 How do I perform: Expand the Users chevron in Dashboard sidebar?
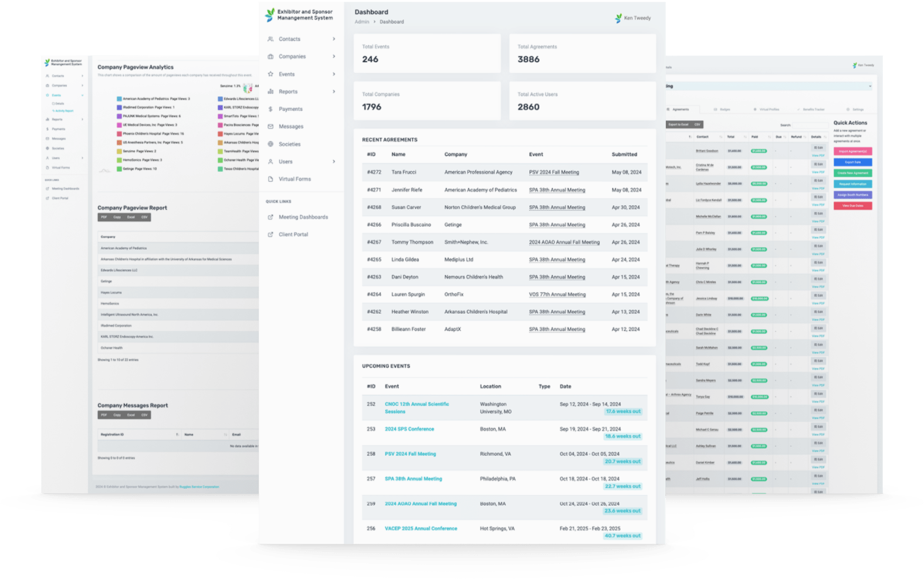(x=334, y=162)
